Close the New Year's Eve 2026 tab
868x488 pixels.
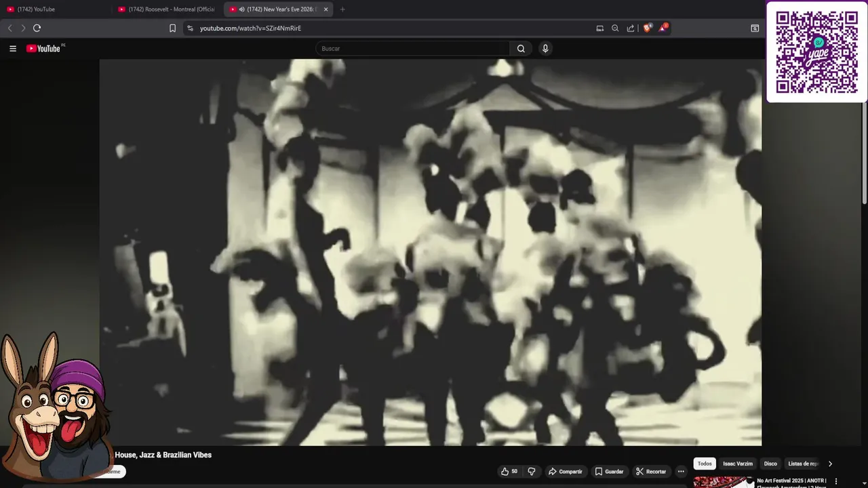[325, 9]
